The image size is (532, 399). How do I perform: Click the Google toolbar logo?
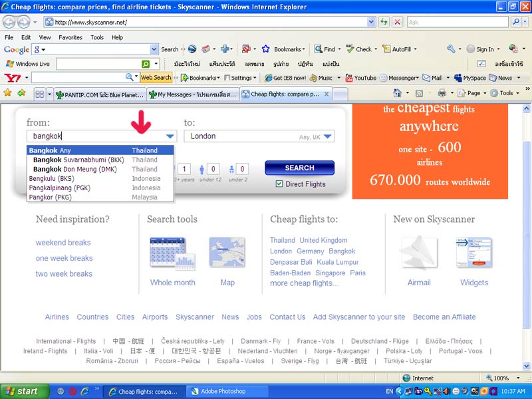pyautogui.click(x=16, y=49)
